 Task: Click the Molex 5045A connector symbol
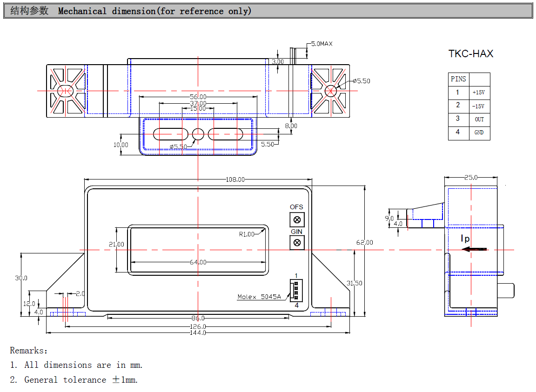[295, 291]
